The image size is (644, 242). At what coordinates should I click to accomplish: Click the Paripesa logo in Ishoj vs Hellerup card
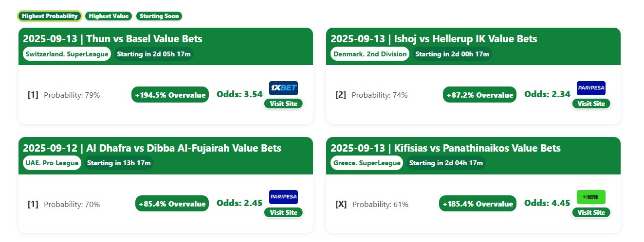coord(591,88)
